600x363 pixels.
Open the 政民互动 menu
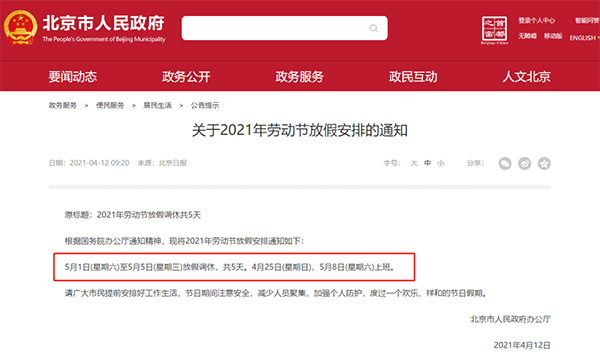(x=413, y=77)
